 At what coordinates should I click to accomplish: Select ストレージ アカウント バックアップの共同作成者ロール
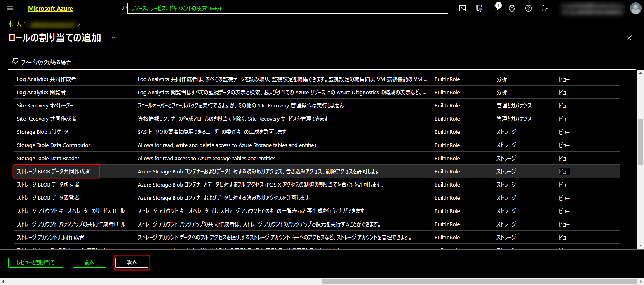click(71, 224)
